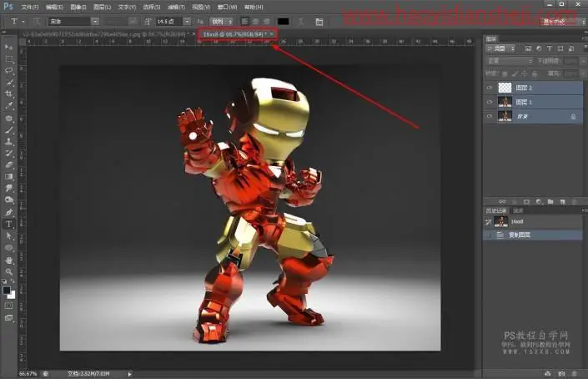Viewport: 588px width, 379px height.
Task: Open the font style dropdown
Action: tap(133, 22)
